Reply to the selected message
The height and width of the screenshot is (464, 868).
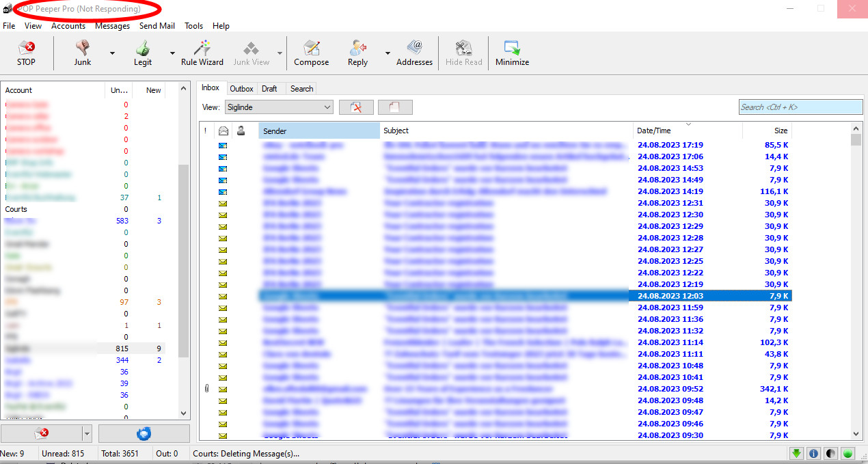click(x=357, y=53)
